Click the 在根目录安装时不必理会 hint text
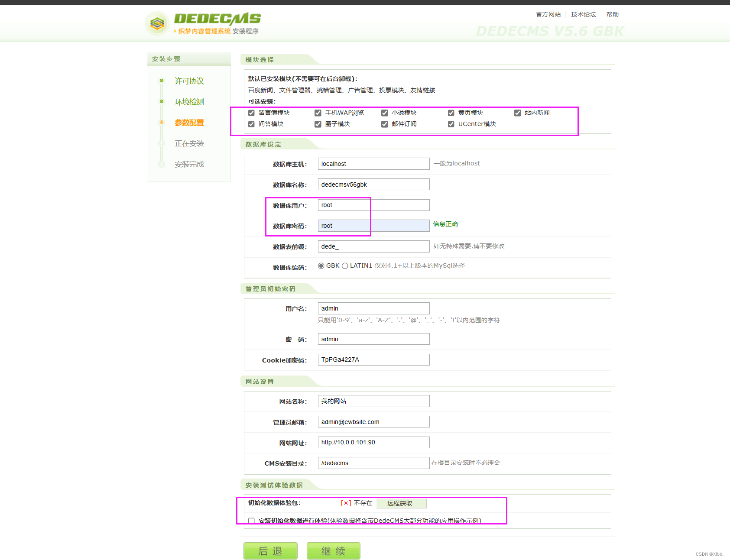This screenshot has width=730, height=560. [x=466, y=463]
